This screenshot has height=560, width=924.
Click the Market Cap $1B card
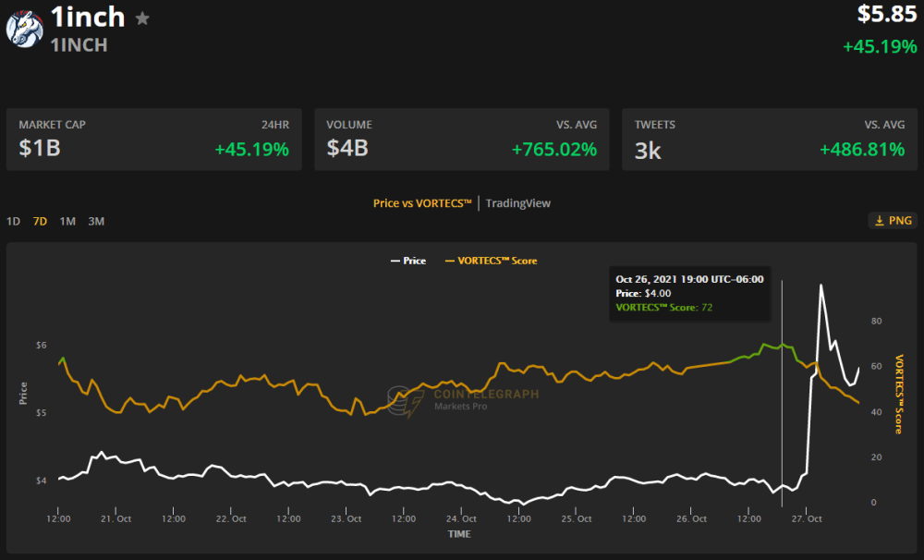(153, 140)
